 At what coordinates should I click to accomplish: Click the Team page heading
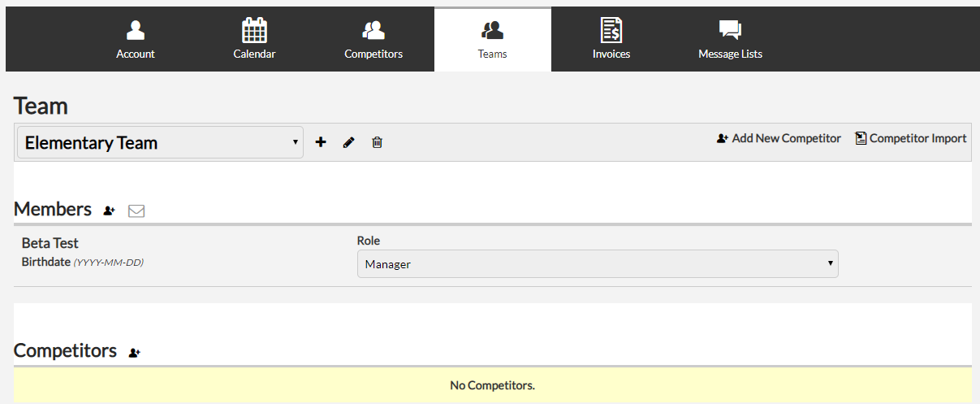tap(41, 106)
